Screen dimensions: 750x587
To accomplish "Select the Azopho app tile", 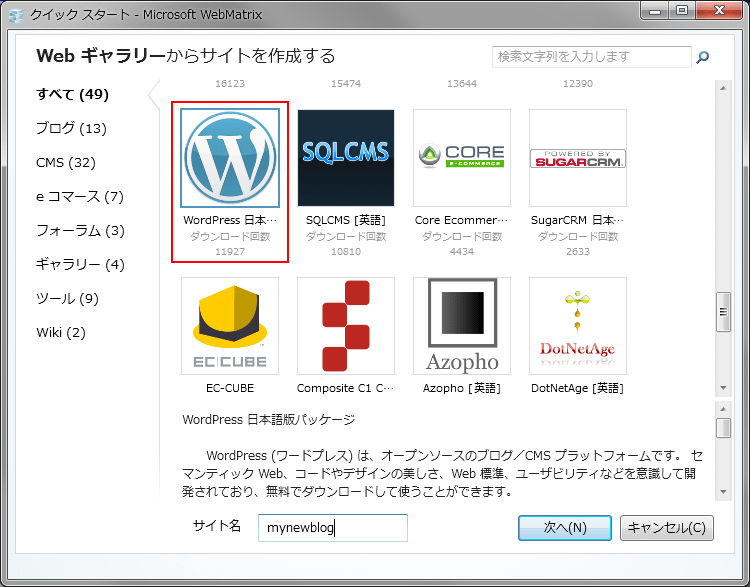I will pyautogui.click(x=462, y=326).
